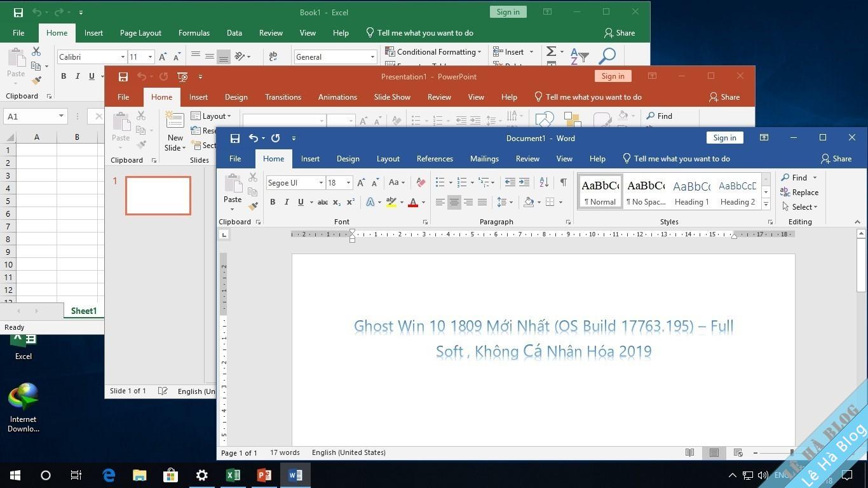Toggle Align Right in Word paragraph group

click(x=468, y=202)
